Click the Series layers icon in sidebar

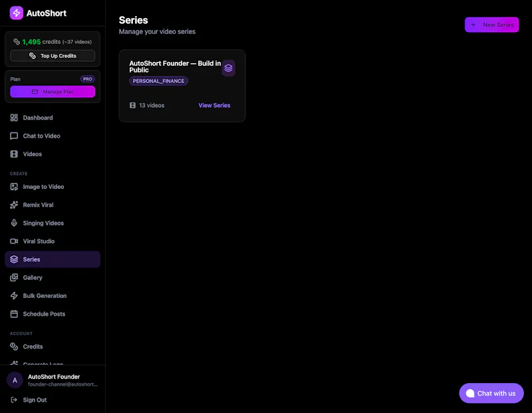click(x=14, y=259)
